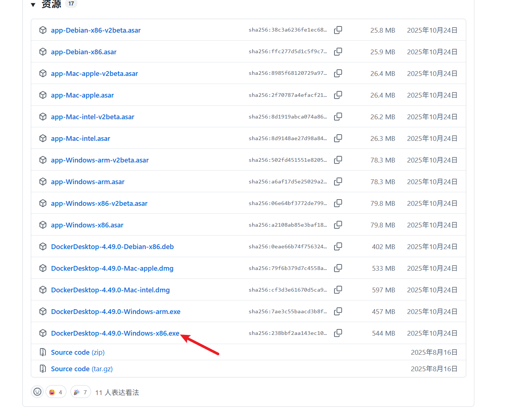Screen dimensions: 518x420
Task: Open the add reaction smiley picker
Action: pyautogui.click(x=37, y=392)
